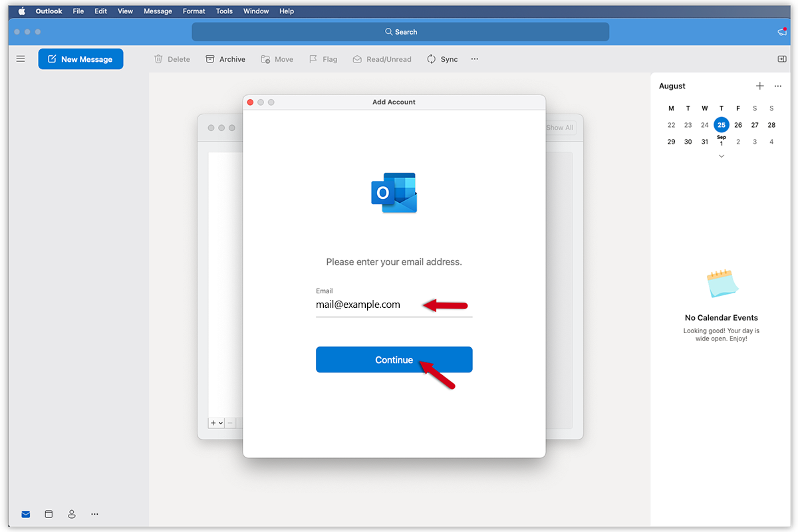Select the 31st in mini calendar
The width and height of the screenshot is (798, 532).
(705, 142)
